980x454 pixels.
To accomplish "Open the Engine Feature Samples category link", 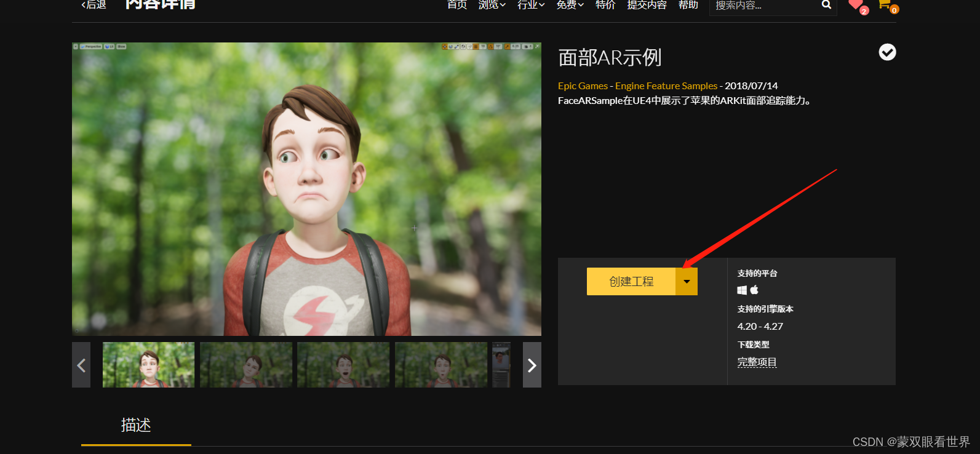I will (x=666, y=86).
